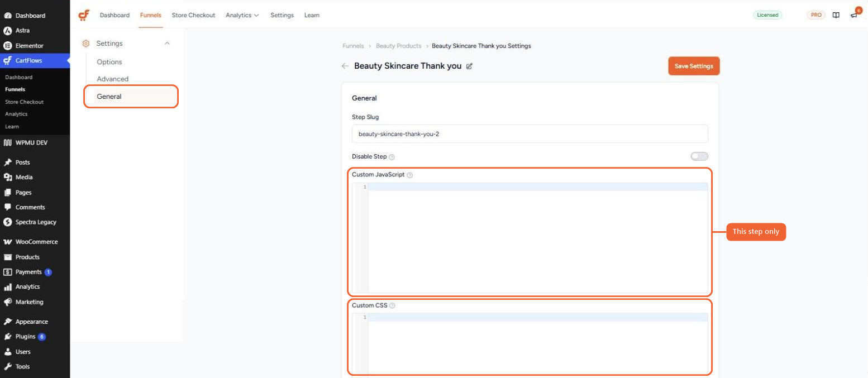Open Spectra Legacy menu item

(x=35, y=222)
